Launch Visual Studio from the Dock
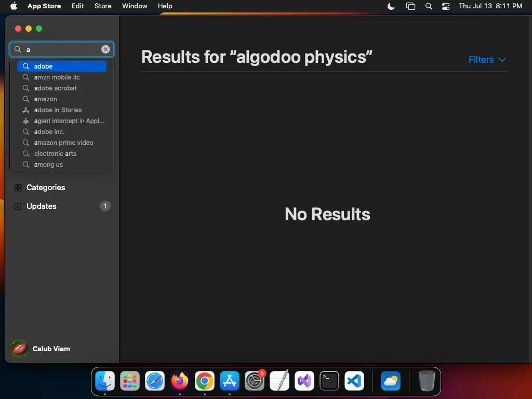The width and height of the screenshot is (532, 399). [x=304, y=381]
